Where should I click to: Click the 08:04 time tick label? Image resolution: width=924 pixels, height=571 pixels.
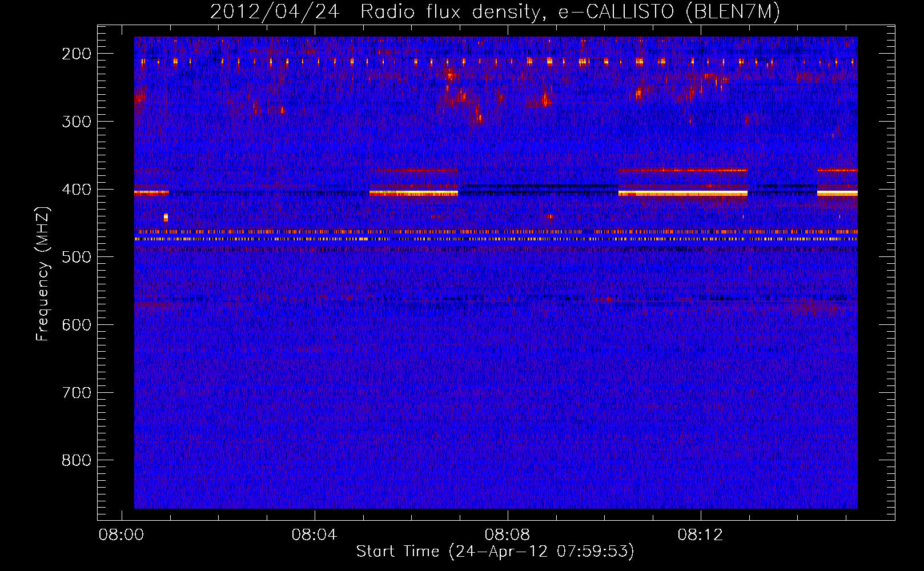click(314, 535)
